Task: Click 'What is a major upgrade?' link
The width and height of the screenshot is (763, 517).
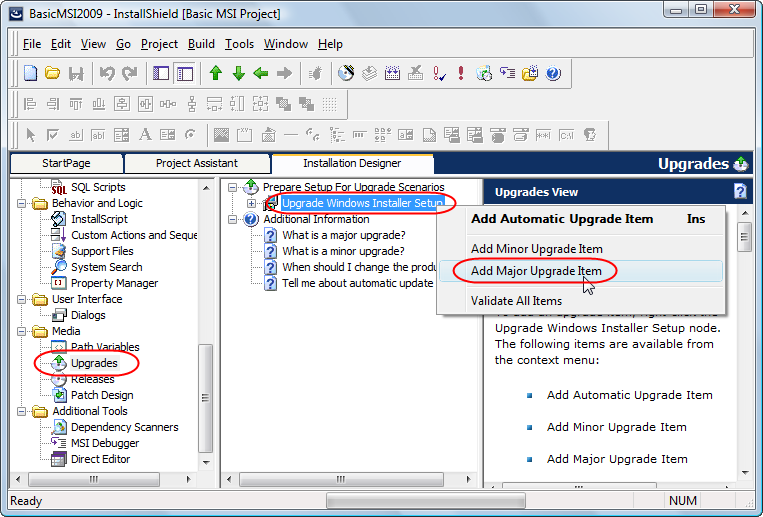Action: (343, 235)
